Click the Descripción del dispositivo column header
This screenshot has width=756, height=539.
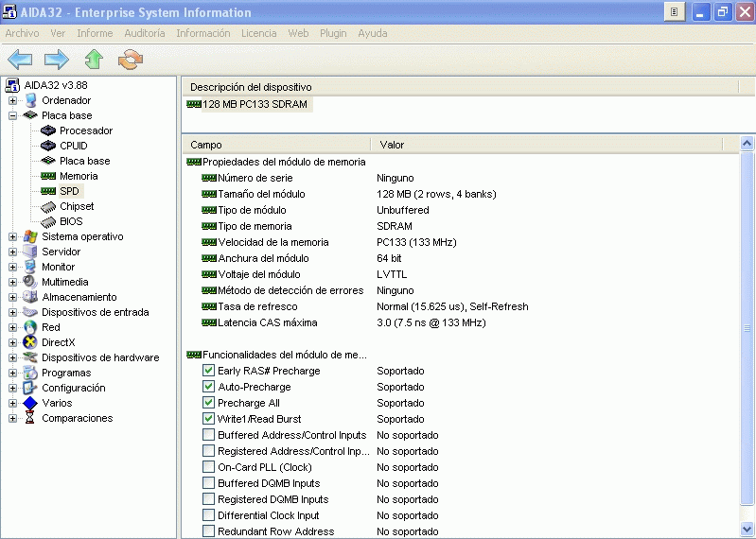[x=461, y=87]
